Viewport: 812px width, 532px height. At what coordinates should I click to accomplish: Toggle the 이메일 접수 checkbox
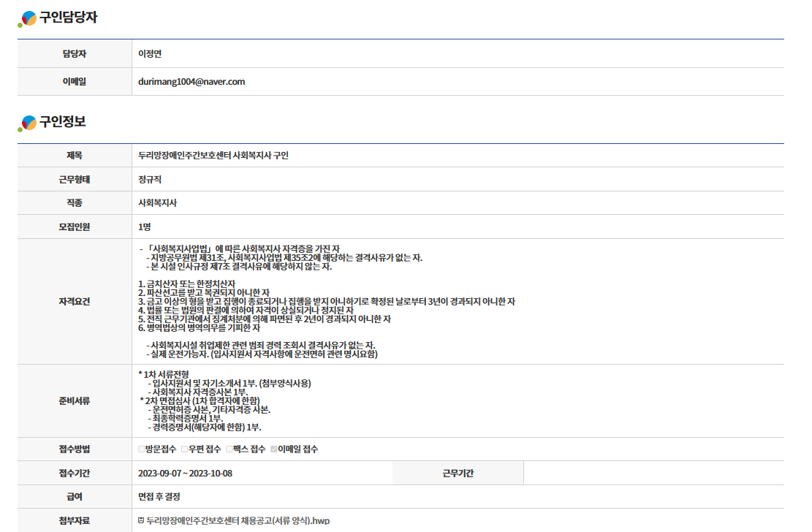(x=274, y=449)
